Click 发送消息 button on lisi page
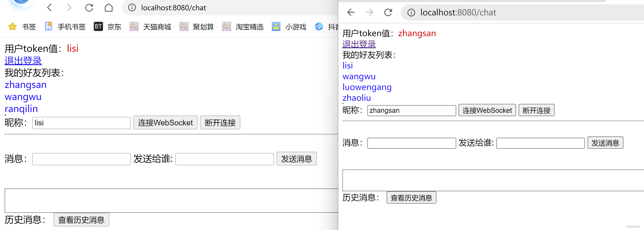Screen dimensions: 644x230 (x=297, y=159)
